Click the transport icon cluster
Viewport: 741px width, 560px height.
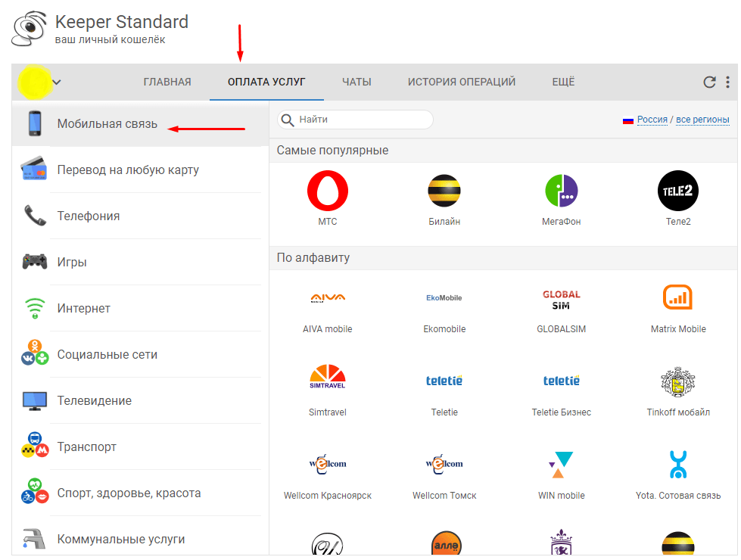[35, 445]
